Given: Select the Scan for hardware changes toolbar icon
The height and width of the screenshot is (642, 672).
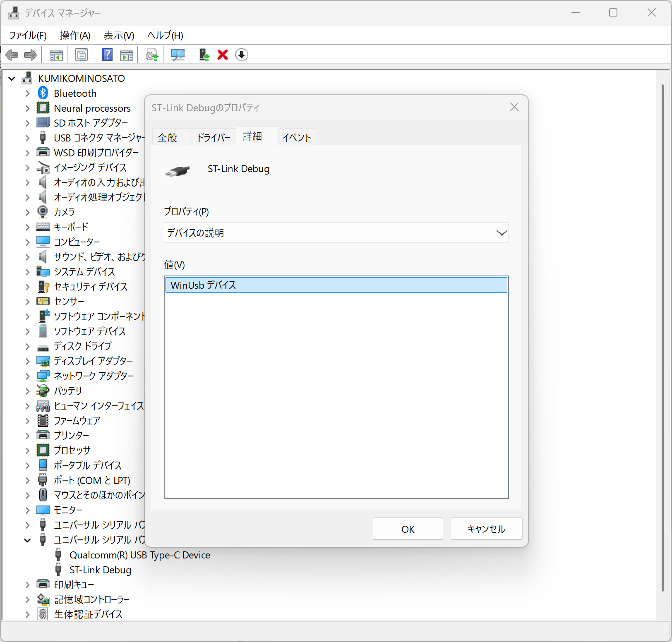Looking at the screenshot, I should tap(177, 55).
